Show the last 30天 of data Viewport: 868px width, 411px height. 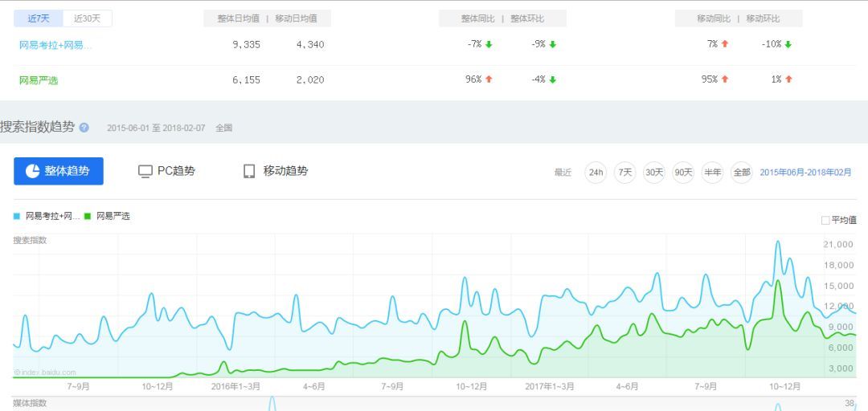tap(653, 173)
